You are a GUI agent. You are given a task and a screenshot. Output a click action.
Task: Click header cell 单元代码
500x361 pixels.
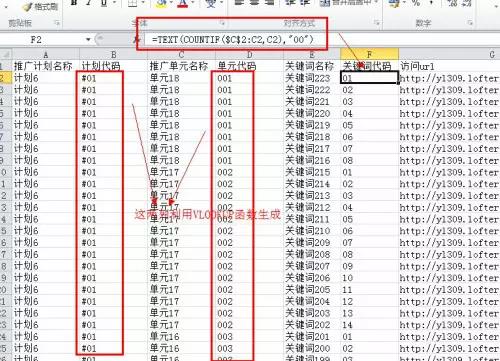pyautogui.click(x=249, y=66)
